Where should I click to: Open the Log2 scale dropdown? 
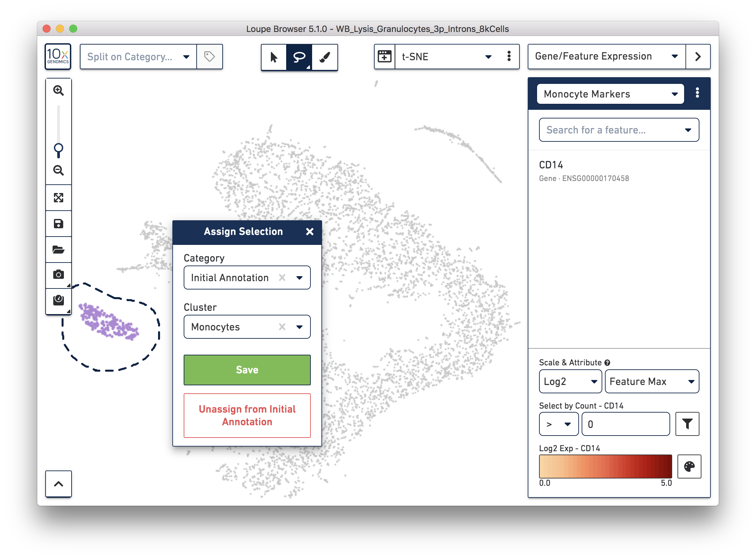tap(570, 382)
